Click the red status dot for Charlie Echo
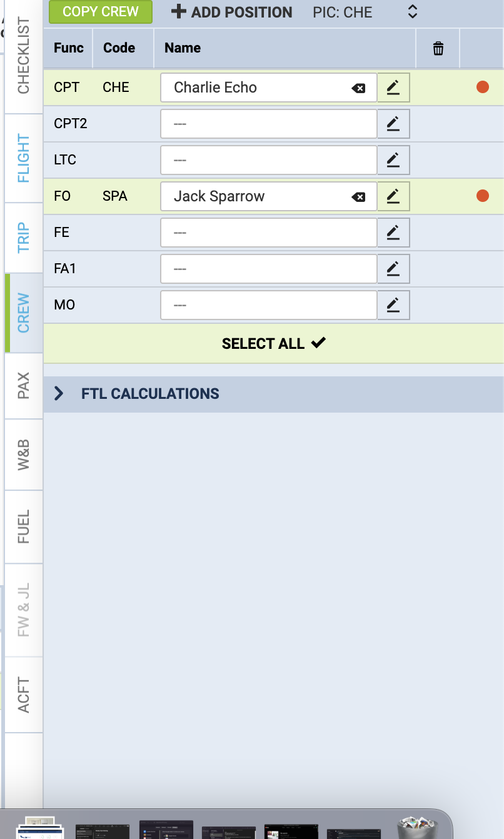Viewport: 504px width, 839px height. (483, 88)
